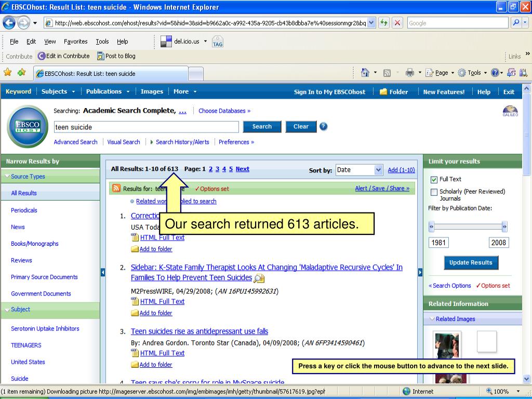Open the File menu
The image size is (532, 399).
coord(14,42)
